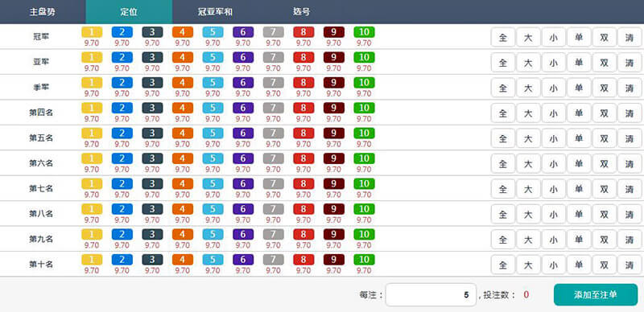Click 小 button in 季军 row
Screen dimensions: 644x312
[553, 88]
